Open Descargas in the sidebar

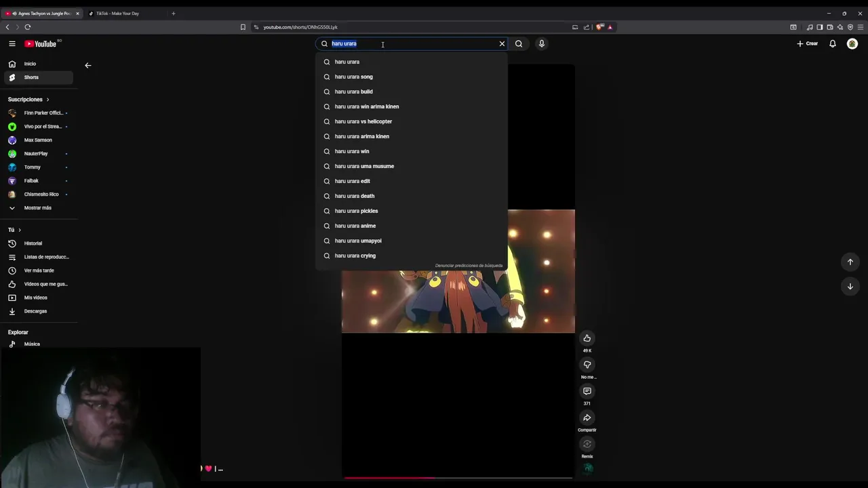(39, 311)
